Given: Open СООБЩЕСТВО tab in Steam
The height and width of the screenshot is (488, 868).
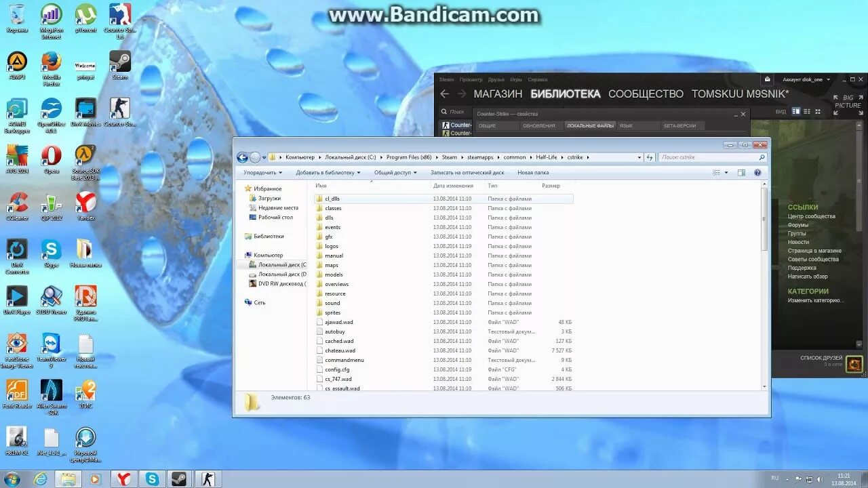Looking at the screenshot, I should click(x=646, y=94).
